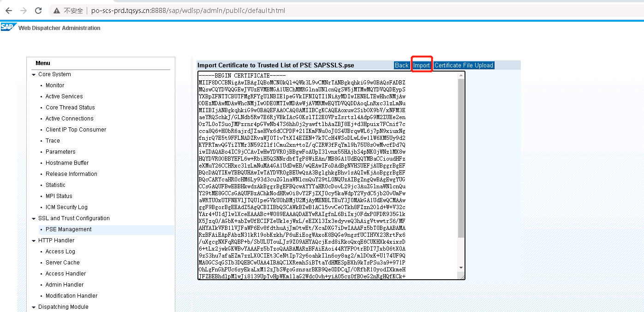Open Server Cache
This screenshot has height=312, width=644.
coord(63,263)
